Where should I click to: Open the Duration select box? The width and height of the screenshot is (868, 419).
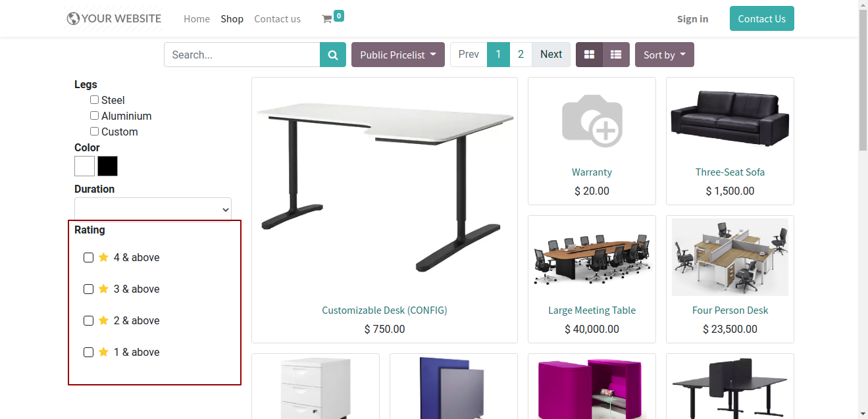[x=153, y=209]
